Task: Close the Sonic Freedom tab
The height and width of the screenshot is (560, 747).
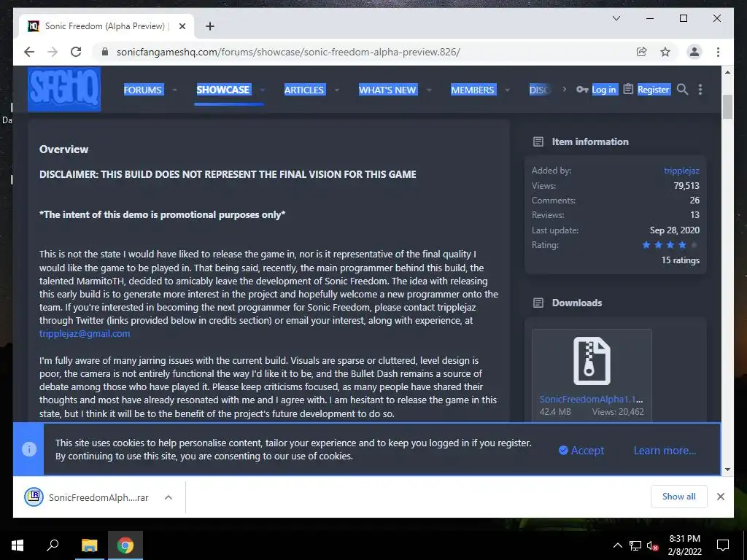Action: pos(182,26)
